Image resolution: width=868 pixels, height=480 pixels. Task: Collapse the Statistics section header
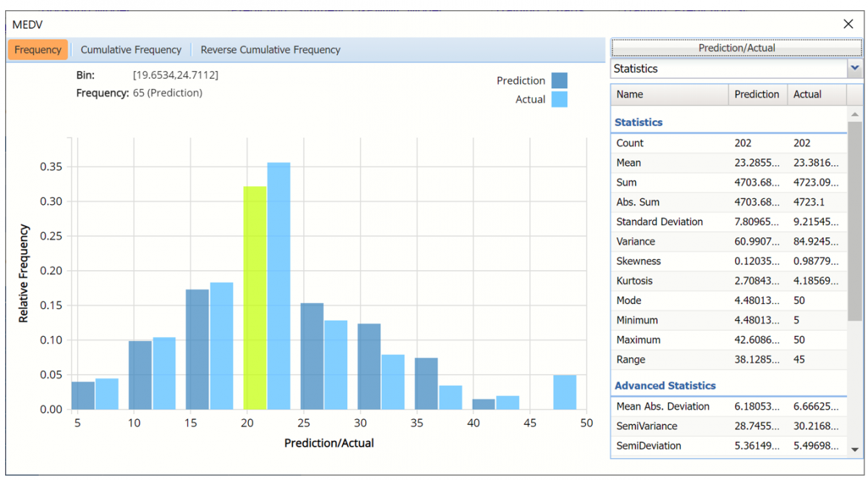click(639, 122)
